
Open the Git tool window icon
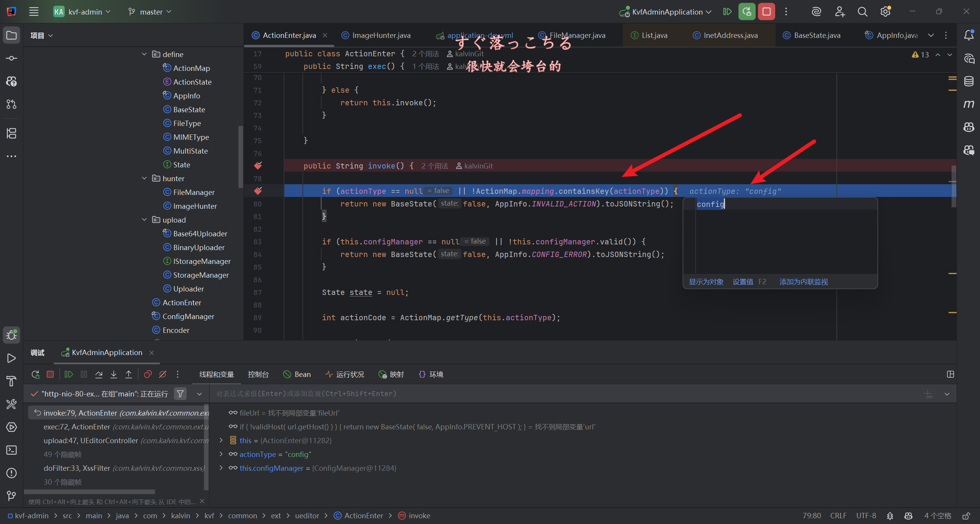click(x=11, y=496)
